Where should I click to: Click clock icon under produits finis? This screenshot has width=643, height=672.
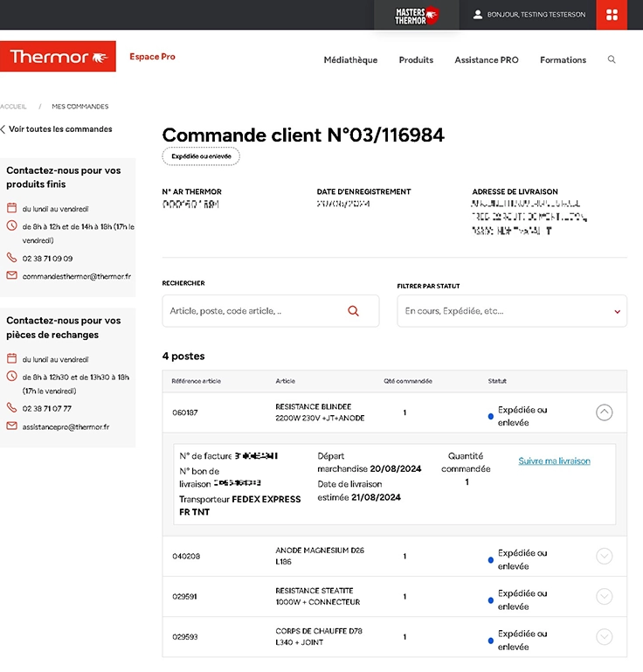[x=11, y=225]
